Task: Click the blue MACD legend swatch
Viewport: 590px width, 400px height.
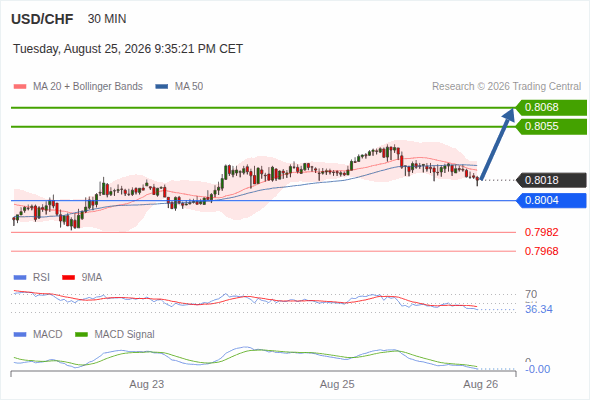Action: (20, 335)
